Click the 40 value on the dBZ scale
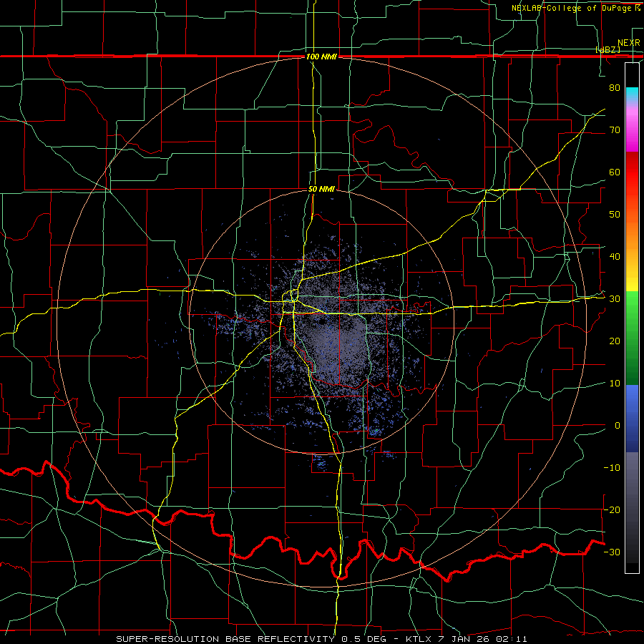The image size is (644, 644). [x=615, y=257]
